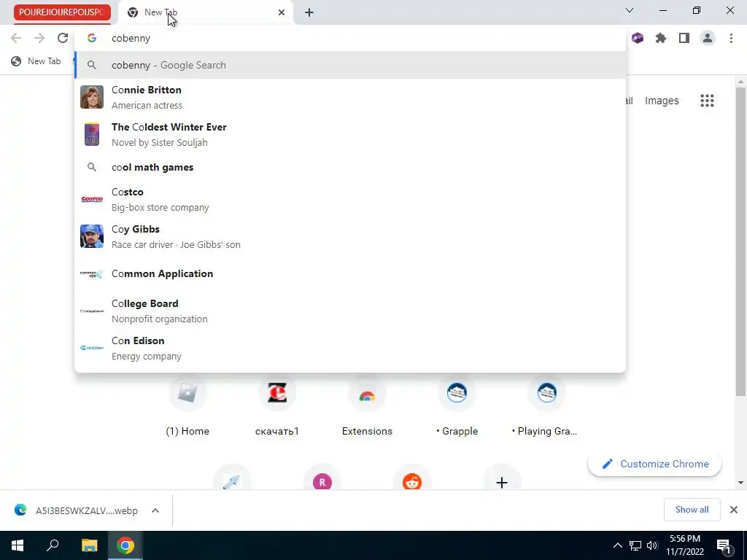Open taskbar search magnifier
747x560 pixels.
[x=53, y=545]
